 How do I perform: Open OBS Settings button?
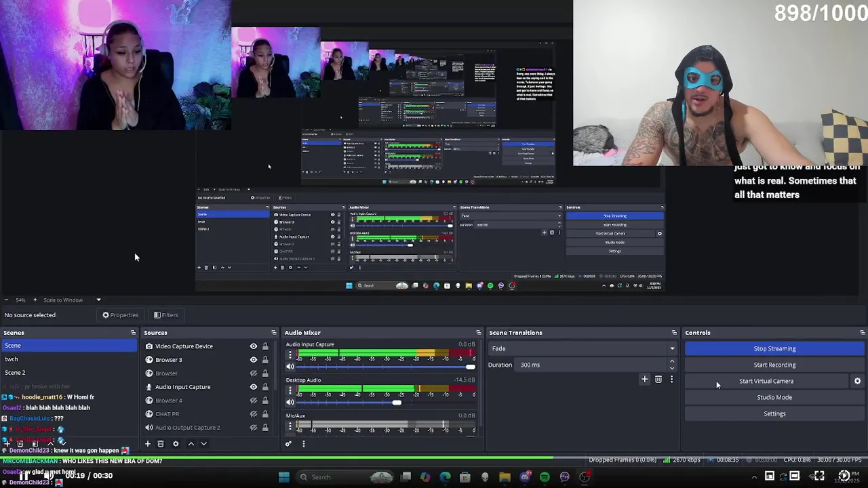coord(774,413)
